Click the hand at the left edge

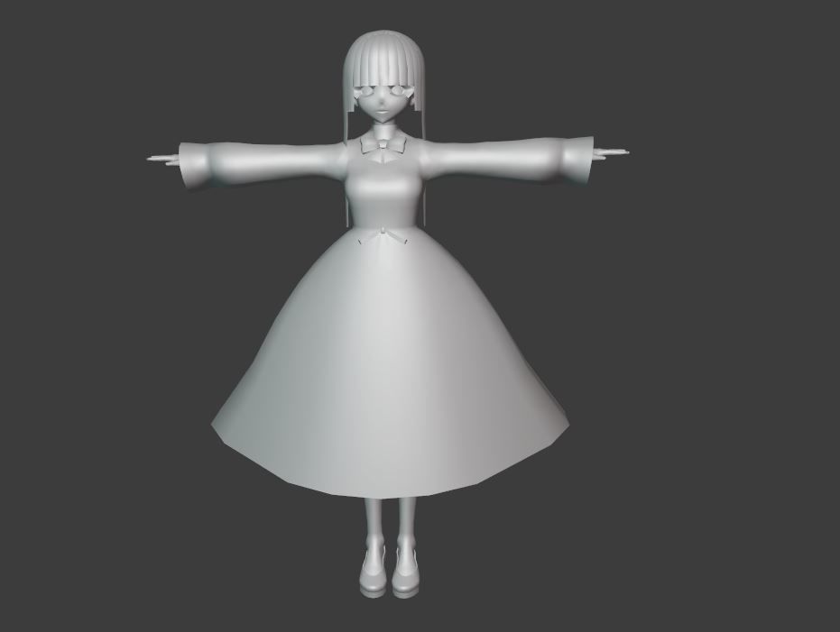163,158
